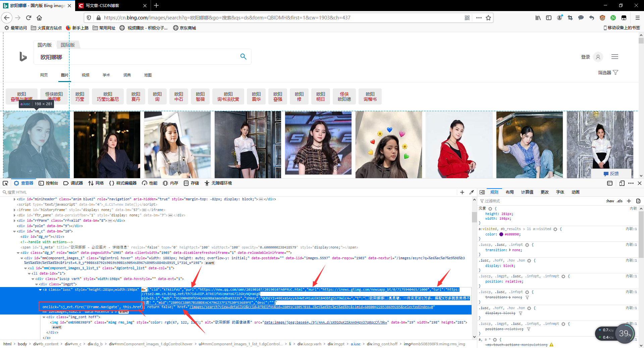This screenshot has height=348, width=644.
Task: Toggle the :hov pseudo-class panel
Action: (610, 201)
